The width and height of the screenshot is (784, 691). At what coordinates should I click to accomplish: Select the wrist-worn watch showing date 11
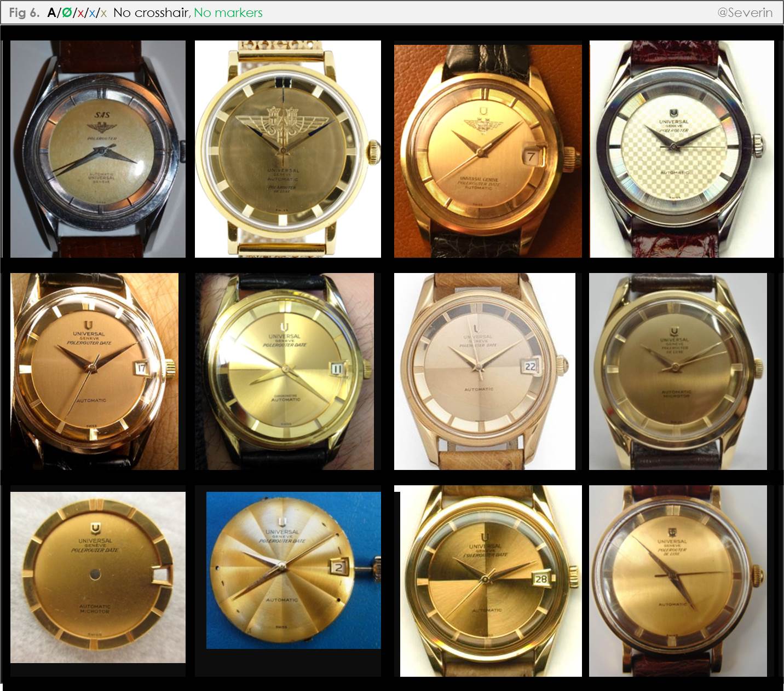point(285,371)
